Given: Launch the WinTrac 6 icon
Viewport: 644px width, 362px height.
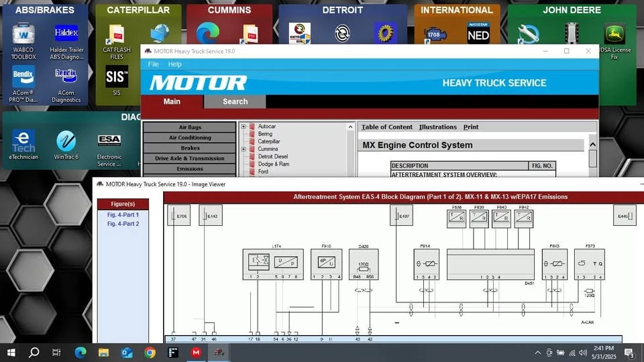Looking at the screenshot, I should (x=66, y=145).
